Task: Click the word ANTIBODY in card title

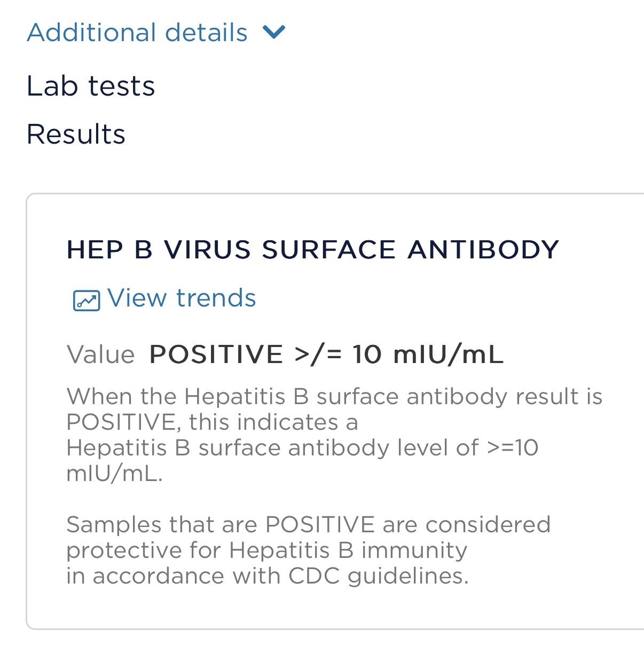Action: [483, 250]
